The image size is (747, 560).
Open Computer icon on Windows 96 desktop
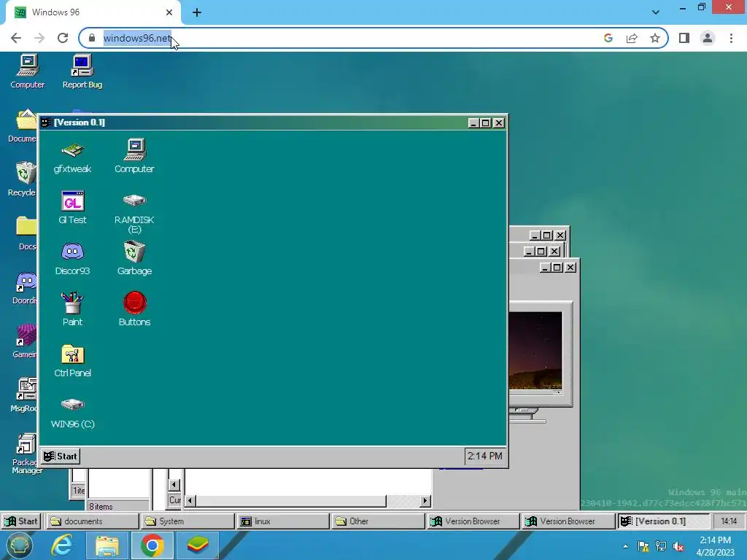(x=28, y=71)
